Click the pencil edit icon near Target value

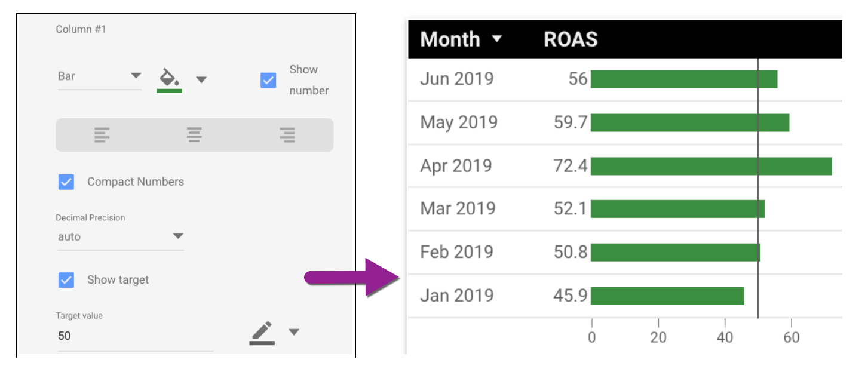(x=263, y=331)
